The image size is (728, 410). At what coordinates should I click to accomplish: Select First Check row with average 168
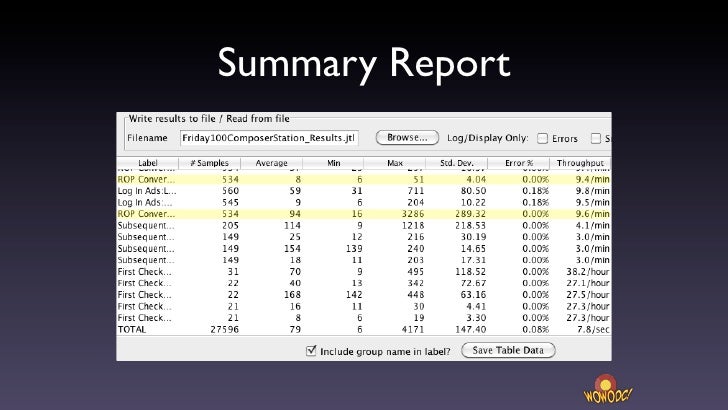(x=364, y=295)
